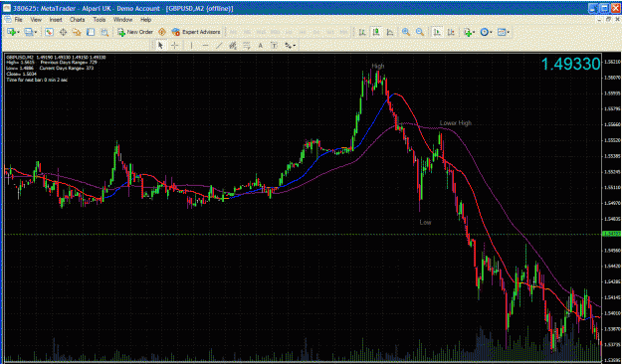Expand the Indicators dropdown arrow
Screen dimensions: 622x364
pos(474,32)
